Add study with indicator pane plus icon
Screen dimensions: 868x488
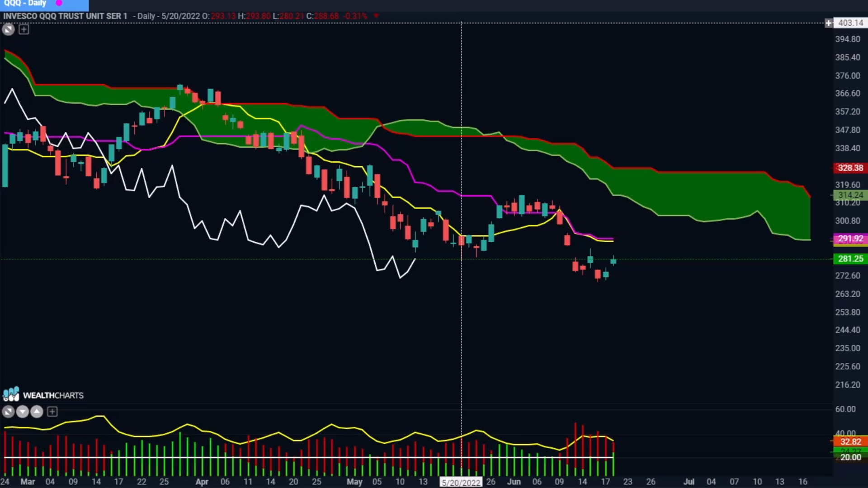pyautogui.click(x=52, y=412)
